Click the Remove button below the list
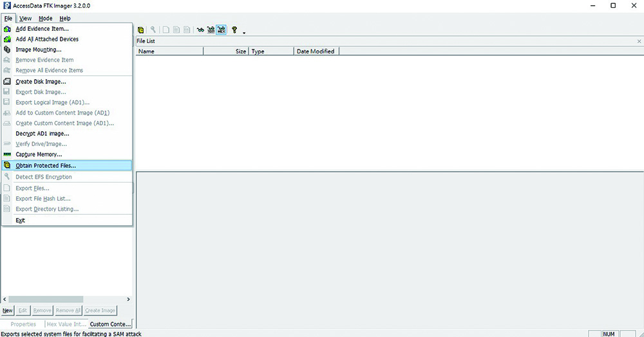644x337 pixels. pos(43,311)
